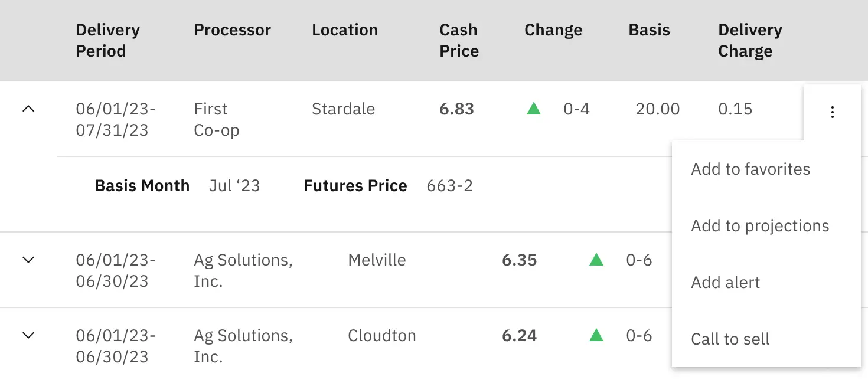Viewport: 868px width, 383px height.
Task: Click the Delivery Charge column header
Action: 750,40
